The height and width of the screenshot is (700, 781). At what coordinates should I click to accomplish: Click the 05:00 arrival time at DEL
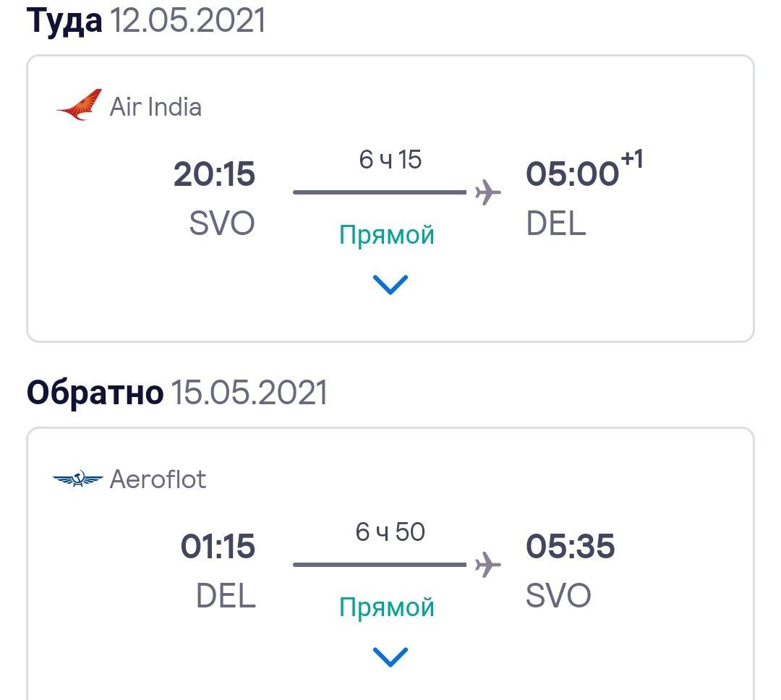pos(571,175)
